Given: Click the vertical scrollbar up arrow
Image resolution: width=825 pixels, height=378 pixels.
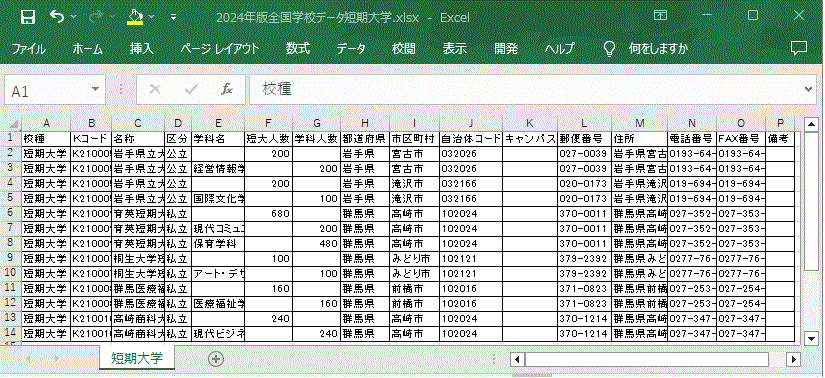Looking at the screenshot, I should pos(812,124).
